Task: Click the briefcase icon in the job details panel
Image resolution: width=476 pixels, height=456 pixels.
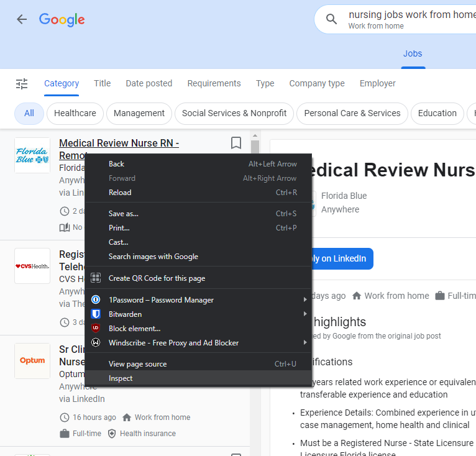Action: click(439, 296)
